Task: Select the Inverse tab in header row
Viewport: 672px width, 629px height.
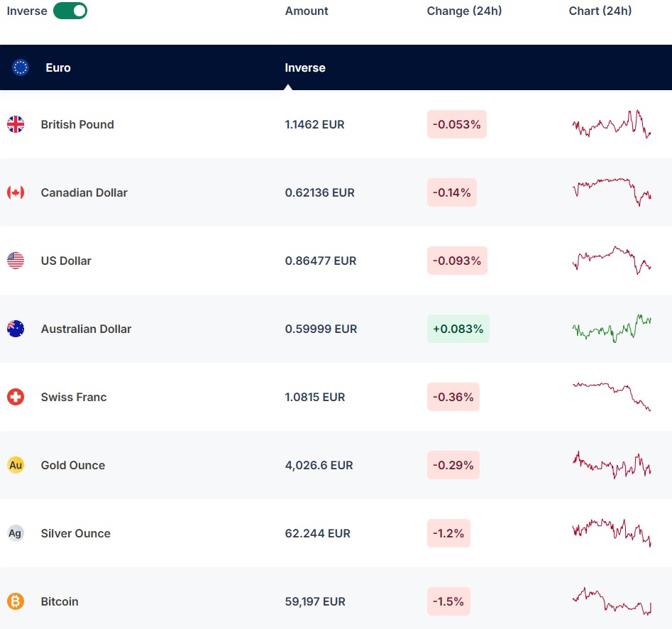Action: point(305,67)
